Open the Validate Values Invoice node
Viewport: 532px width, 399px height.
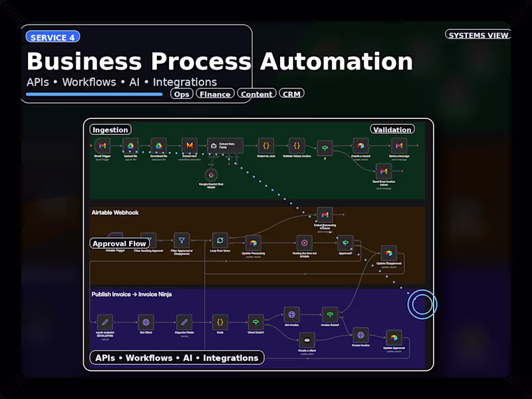tap(296, 144)
